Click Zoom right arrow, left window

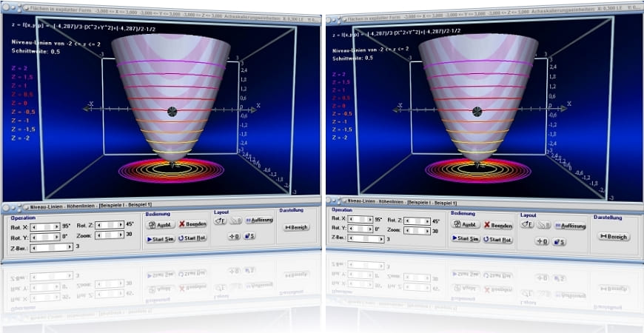121,235
